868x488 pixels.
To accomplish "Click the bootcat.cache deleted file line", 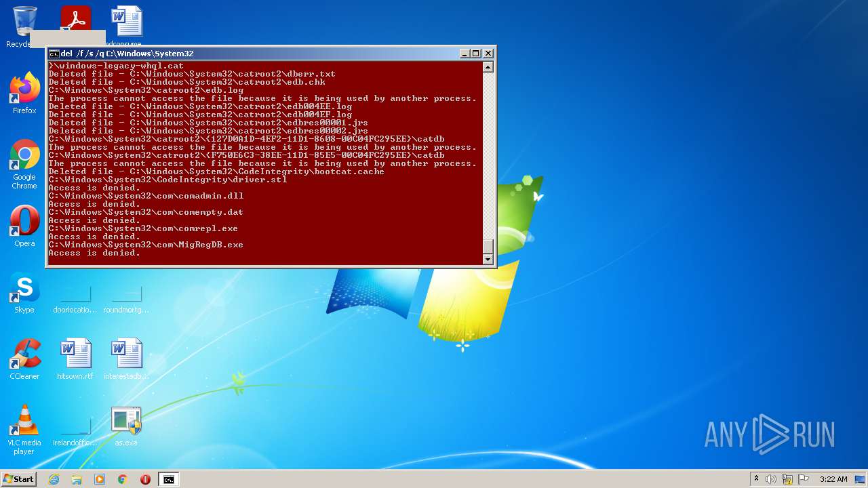I will tap(216, 171).
